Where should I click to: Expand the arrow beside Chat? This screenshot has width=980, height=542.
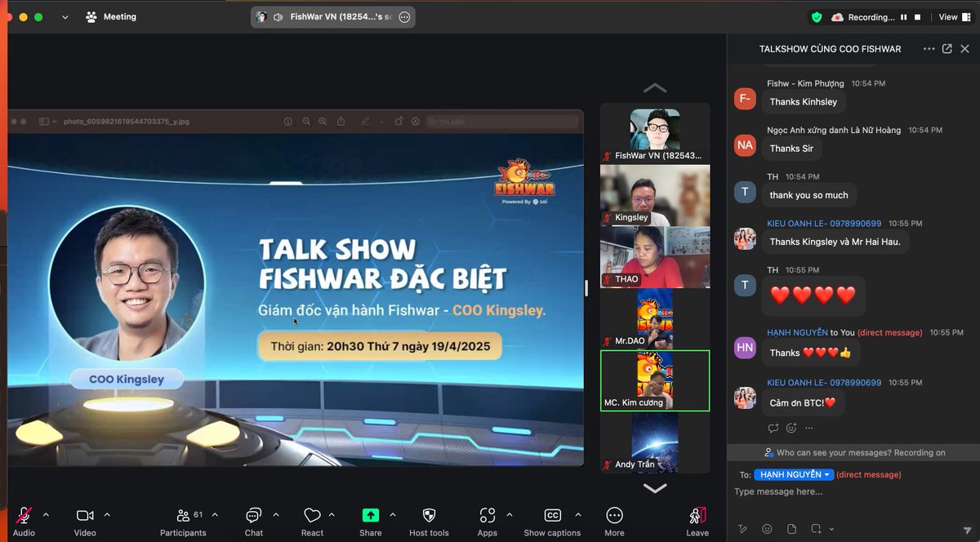pos(275,515)
